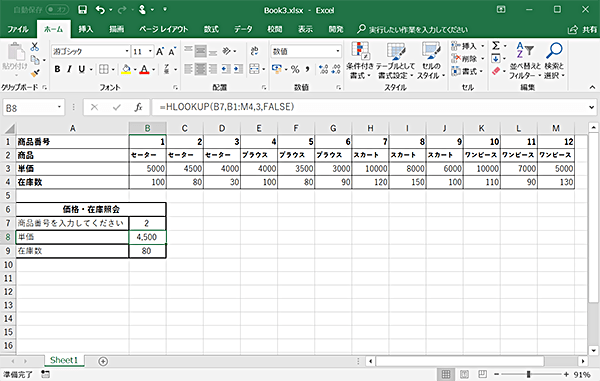This screenshot has height=381, width=600.
Task: Open the number format dropdown
Action: (338, 51)
